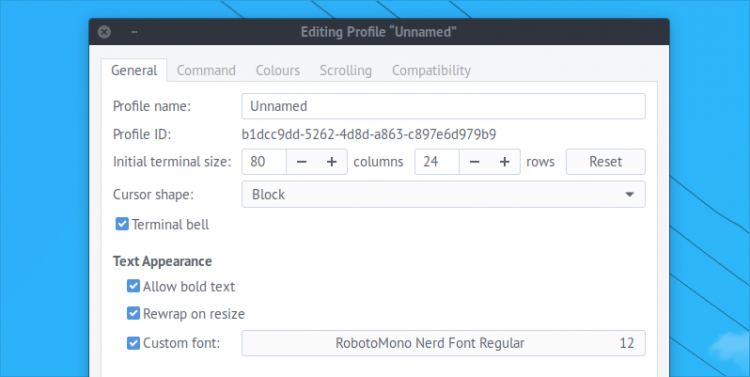750x377 pixels.
Task: Decrease the columns count with minus
Action: click(x=301, y=162)
